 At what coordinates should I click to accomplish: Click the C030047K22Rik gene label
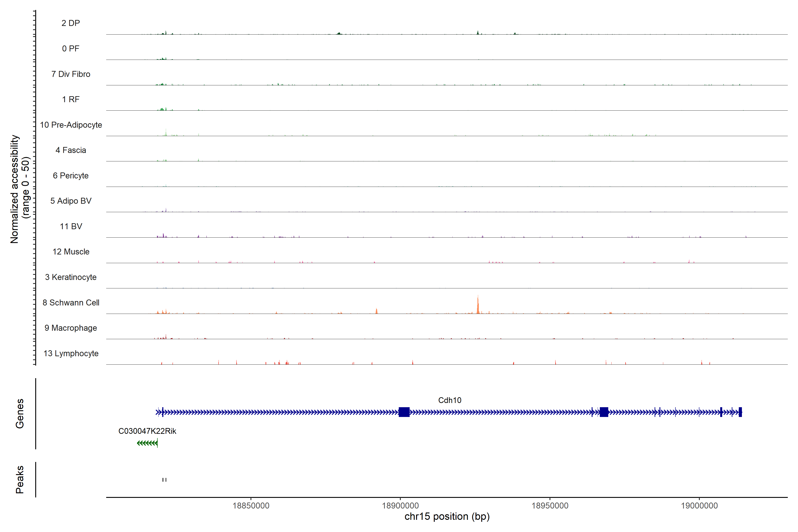pos(147,431)
